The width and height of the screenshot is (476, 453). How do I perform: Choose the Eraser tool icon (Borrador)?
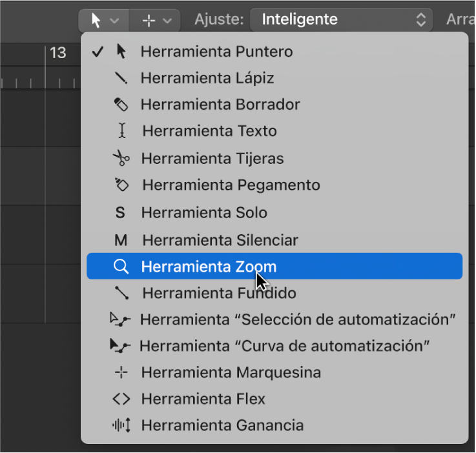(121, 105)
